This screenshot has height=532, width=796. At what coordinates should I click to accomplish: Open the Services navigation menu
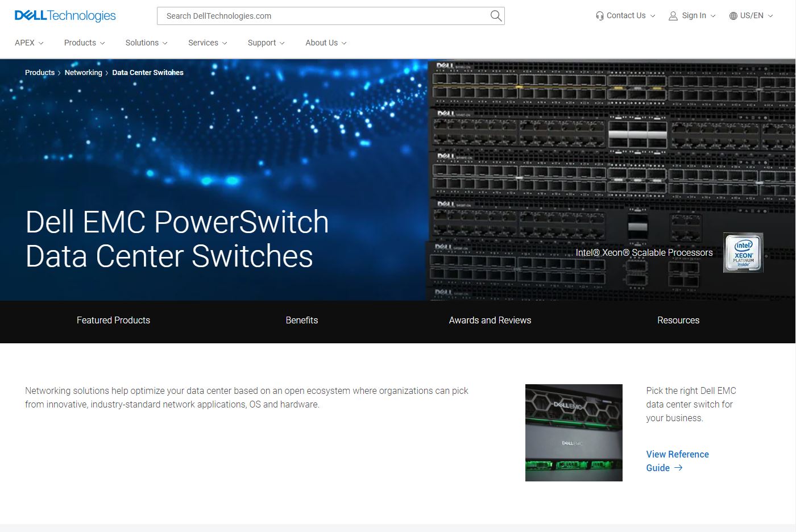pos(208,43)
